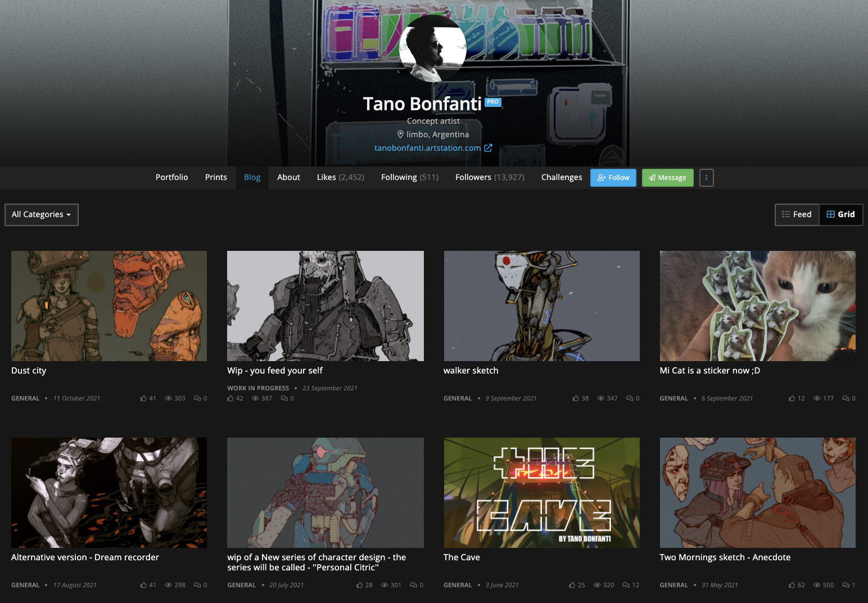Click likes icon on Personal Citric post
Image resolution: width=868 pixels, height=603 pixels.
pos(360,585)
